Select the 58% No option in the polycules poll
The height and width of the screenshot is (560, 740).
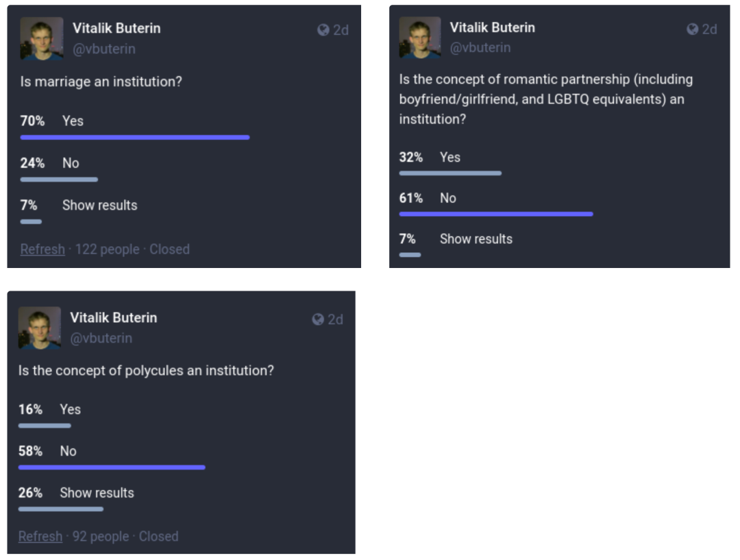[68, 452]
